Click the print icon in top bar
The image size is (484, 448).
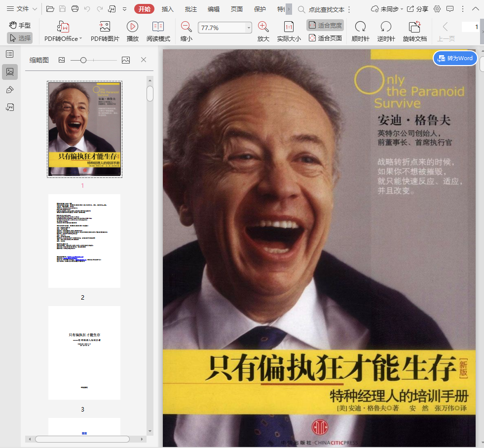point(75,9)
